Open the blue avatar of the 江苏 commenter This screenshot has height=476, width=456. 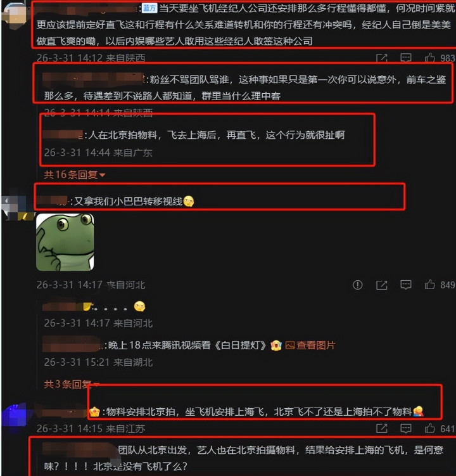coord(16,416)
